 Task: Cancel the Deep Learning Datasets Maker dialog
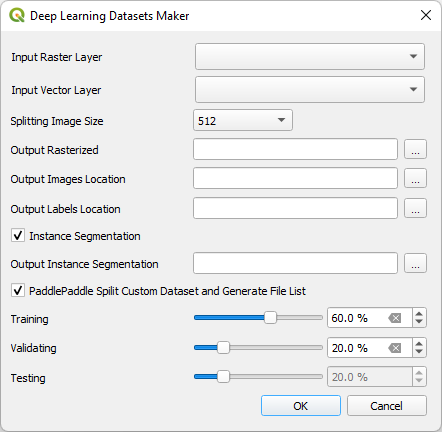pyautogui.click(x=387, y=406)
